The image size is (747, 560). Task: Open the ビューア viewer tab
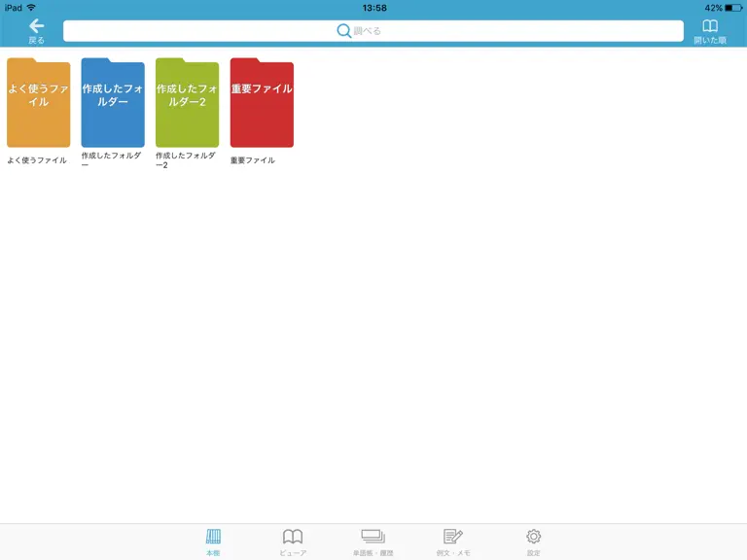coord(293,542)
